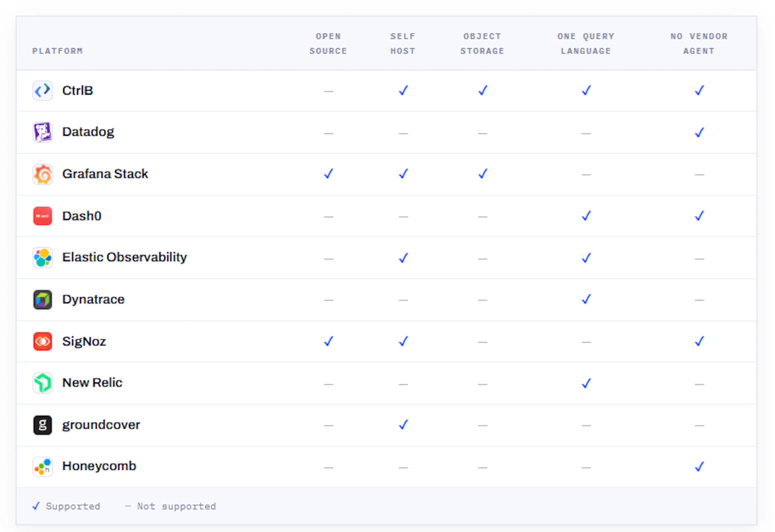This screenshot has height=532, width=775.
Task: Select the Dynatrace cube icon
Action: pyautogui.click(x=42, y=300)
